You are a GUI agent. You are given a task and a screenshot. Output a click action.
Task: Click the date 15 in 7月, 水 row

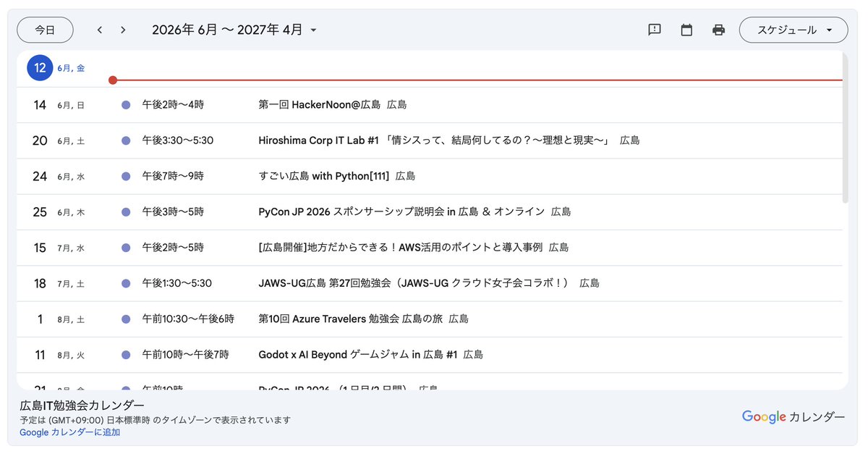[x=40, y=247]
